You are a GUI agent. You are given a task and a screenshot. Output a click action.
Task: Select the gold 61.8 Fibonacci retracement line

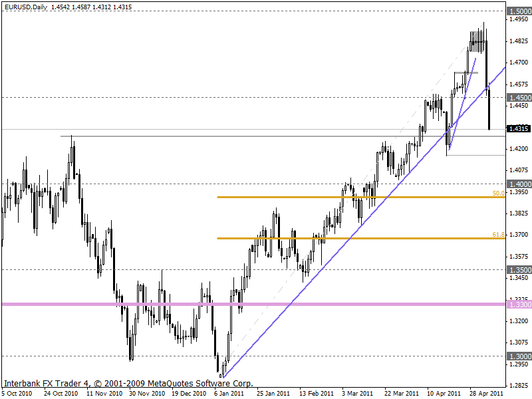(x=361, y=239)
